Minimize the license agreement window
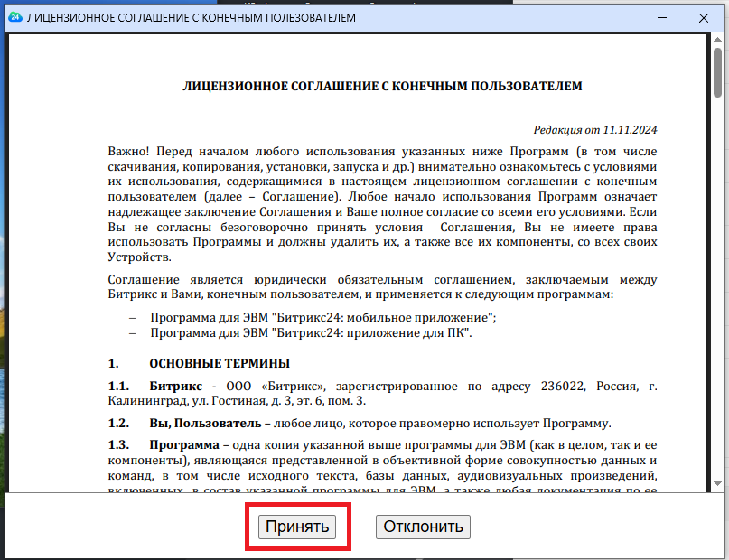 662,18
